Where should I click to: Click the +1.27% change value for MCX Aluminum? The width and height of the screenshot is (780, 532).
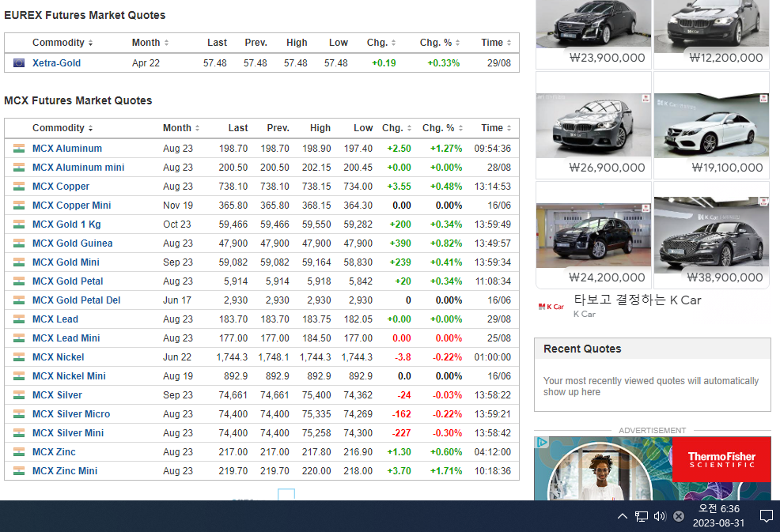[x=446, y=148]
